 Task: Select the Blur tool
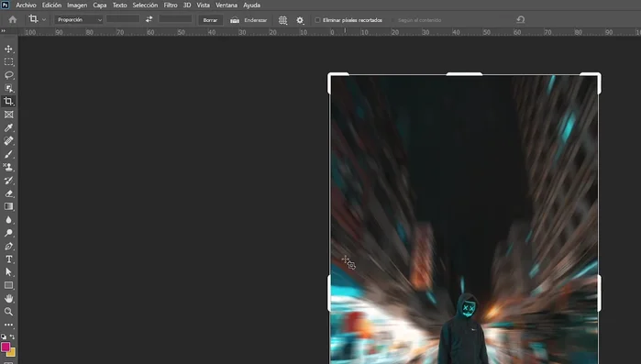point(8,220)
